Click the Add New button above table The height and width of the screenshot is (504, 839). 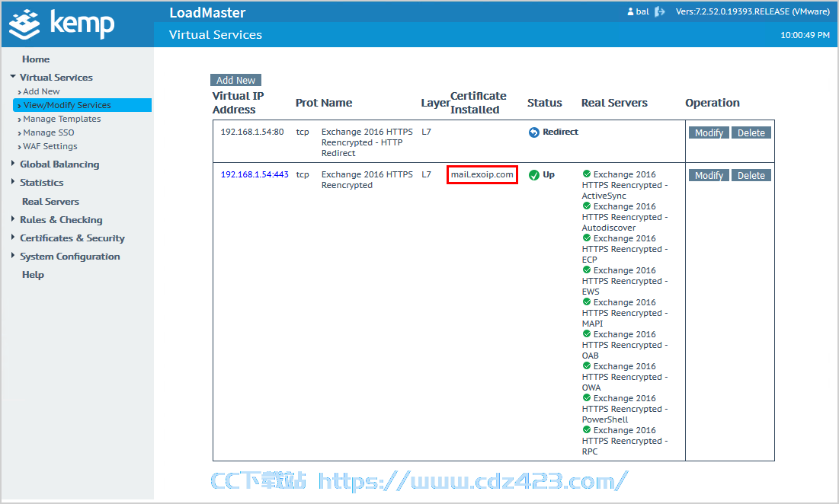[235, 80]
